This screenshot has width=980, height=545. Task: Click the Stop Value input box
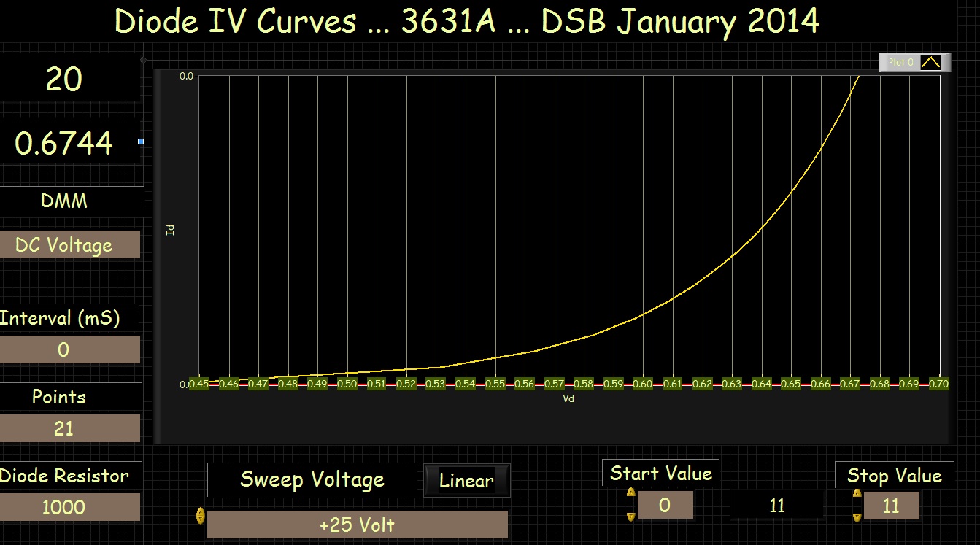(x=891, y=506)
